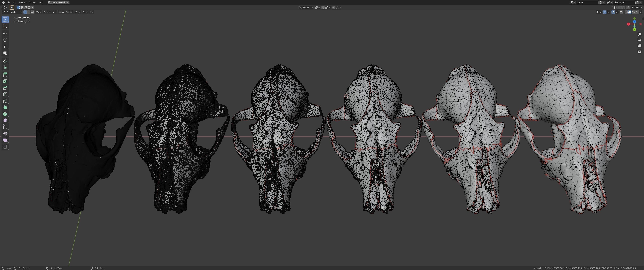Viewport: 644px width, 270px height.
Task: Open pivot point dropdown
Action: coord(317,7)
